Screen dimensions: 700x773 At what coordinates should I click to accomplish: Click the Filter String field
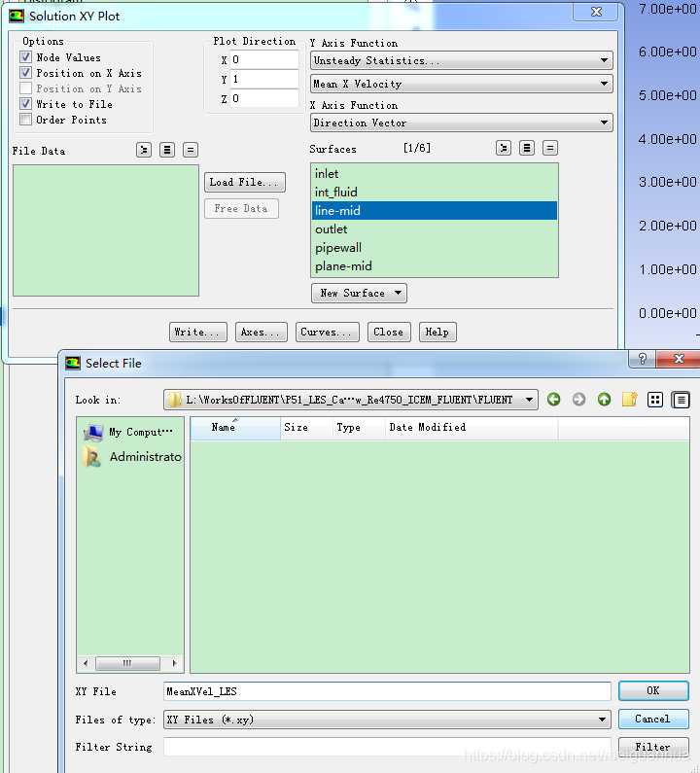[x=387, y=747]
